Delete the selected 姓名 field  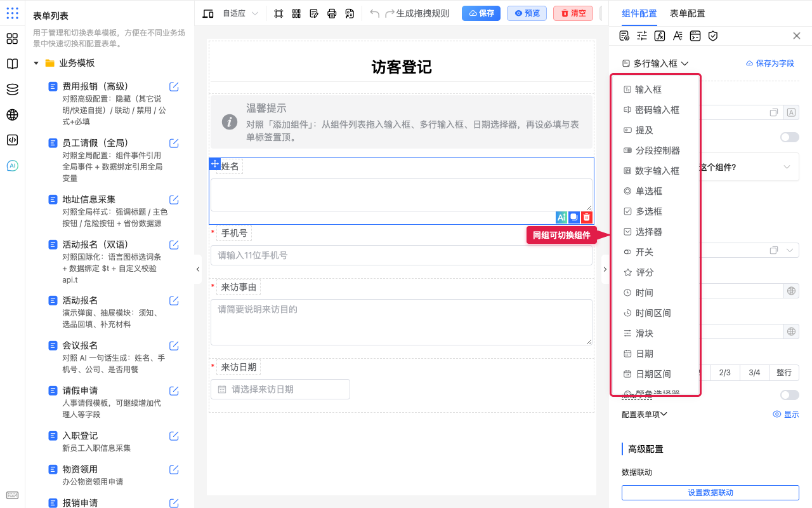587,217
